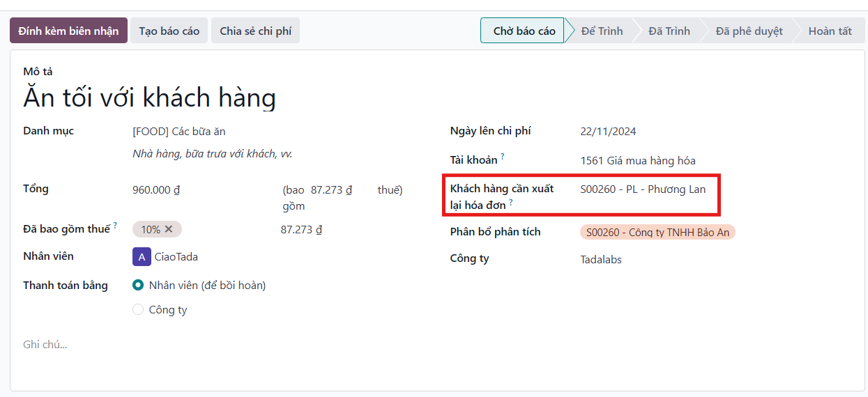Click the Ngày lên chi phí label
Viewport: 868px width, 397px height.
point(491,131)
